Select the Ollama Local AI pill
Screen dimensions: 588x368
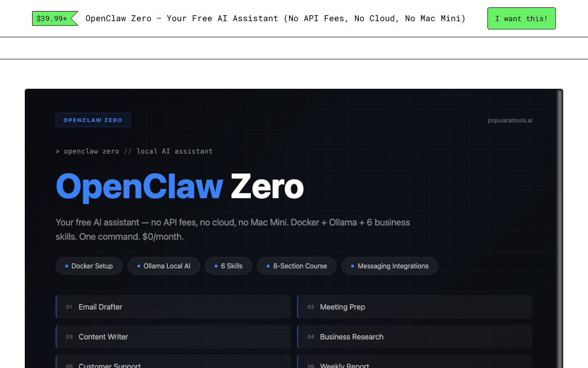point(164,266)
